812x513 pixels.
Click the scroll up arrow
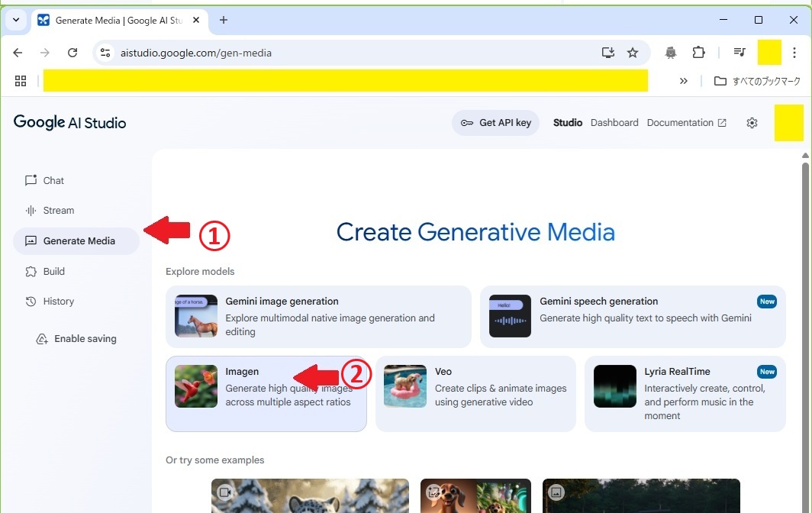tap(805, 156)
